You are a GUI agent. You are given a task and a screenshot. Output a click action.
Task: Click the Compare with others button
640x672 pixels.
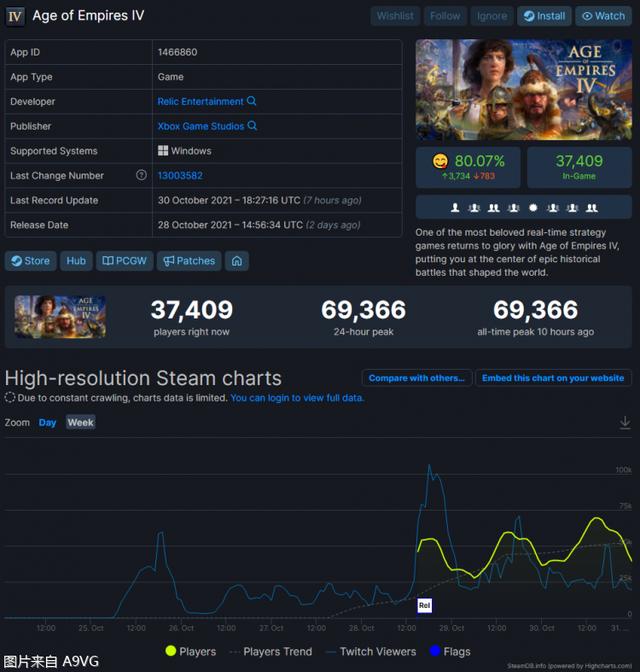pyautogui.click(x=416, y=378)
